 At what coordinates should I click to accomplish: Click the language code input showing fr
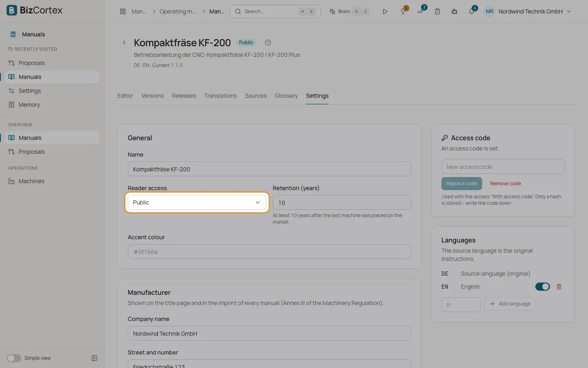tap(461, 305)
